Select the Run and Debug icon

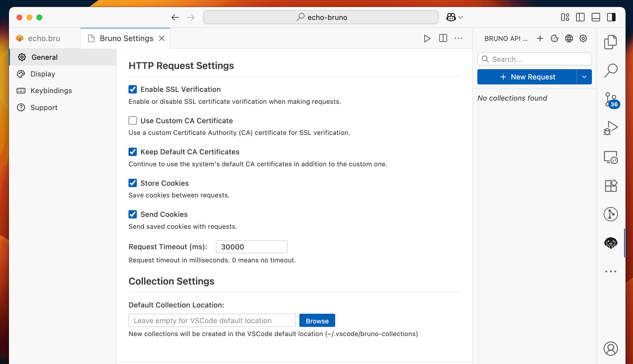pyautogui.click(x=611, y=127)
